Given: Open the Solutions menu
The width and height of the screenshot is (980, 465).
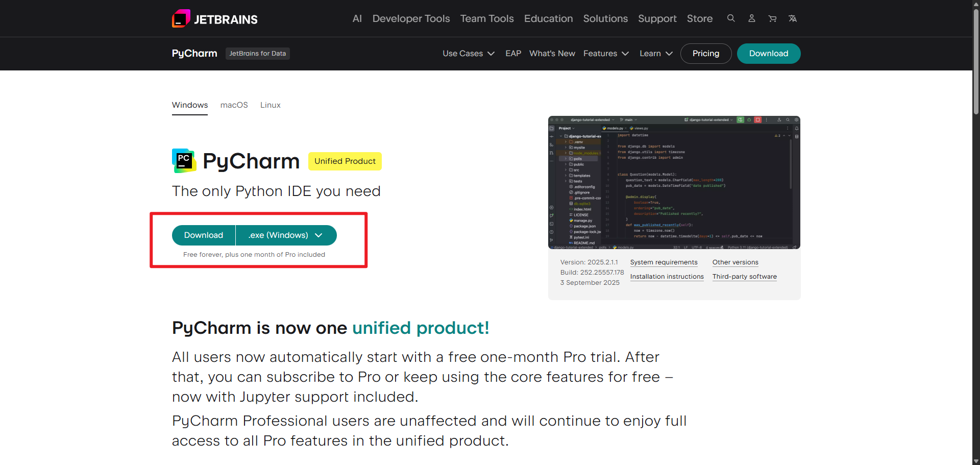Looking at the screenshot, I should [x=605, y=18].
